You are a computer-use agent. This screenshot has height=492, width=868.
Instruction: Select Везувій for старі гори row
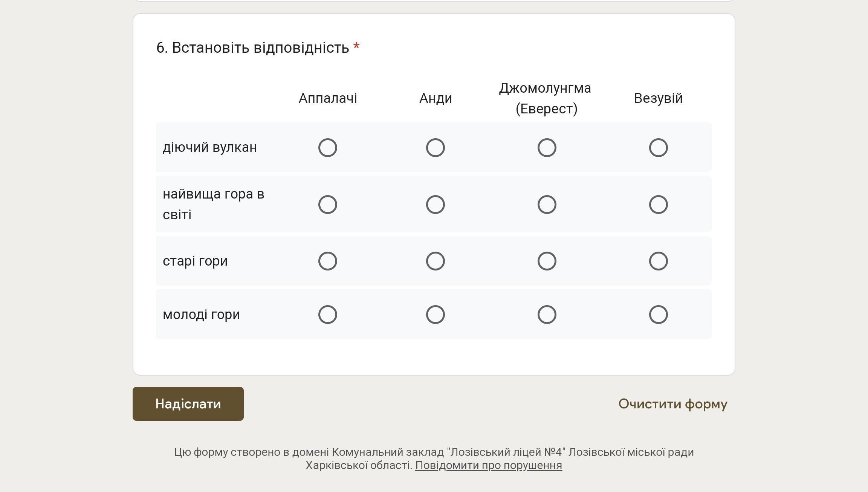pyautogui.click(x=658, y=261)
